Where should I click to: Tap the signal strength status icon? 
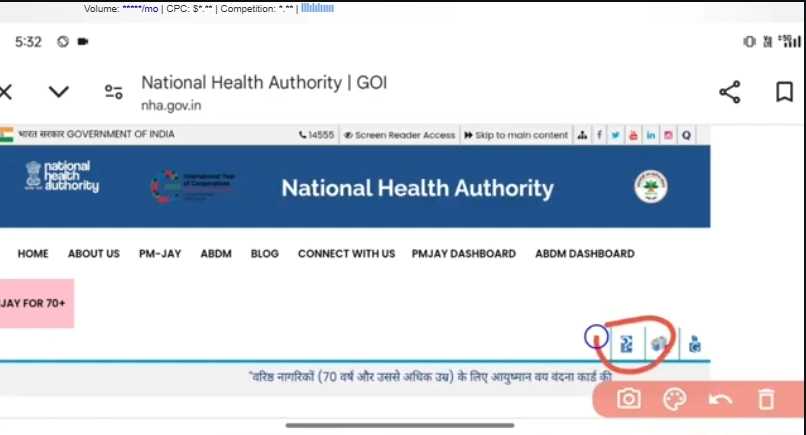click(790, 41)
